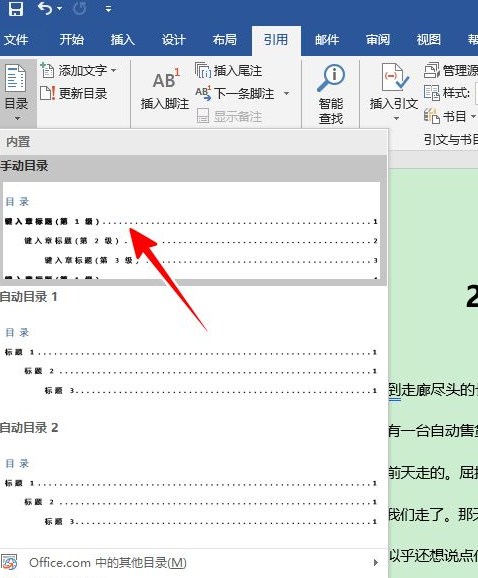The height and width of the screenshot is (578, 478).
Task: Click the 插入尾注 icon
Action: (203, 70)
